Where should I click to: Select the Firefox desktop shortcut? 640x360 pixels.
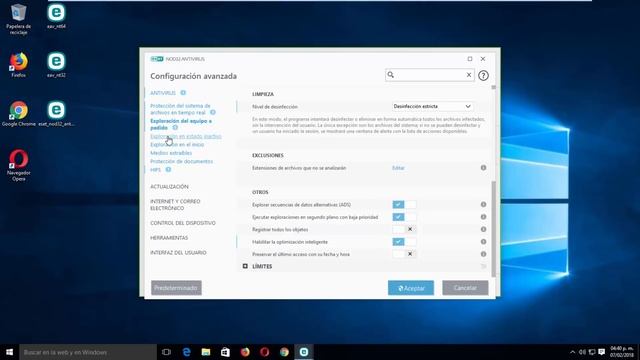(18, 64)
